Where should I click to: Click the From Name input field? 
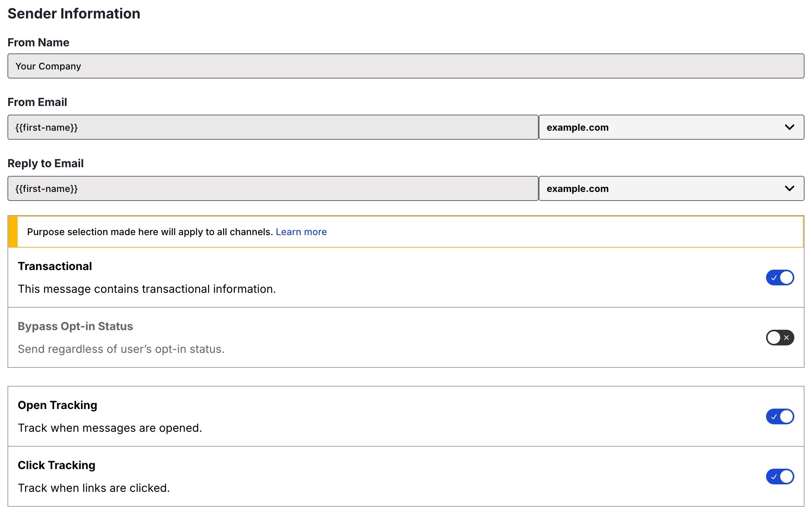(406, 66)
